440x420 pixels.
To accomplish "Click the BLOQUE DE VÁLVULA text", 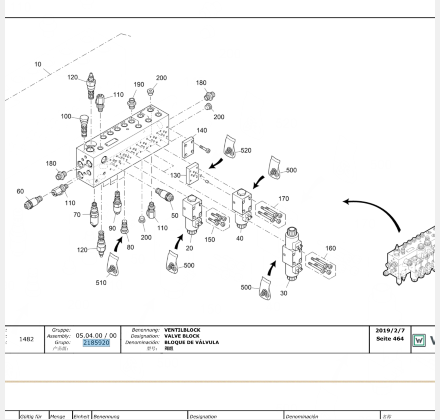I will pos(192,342).
